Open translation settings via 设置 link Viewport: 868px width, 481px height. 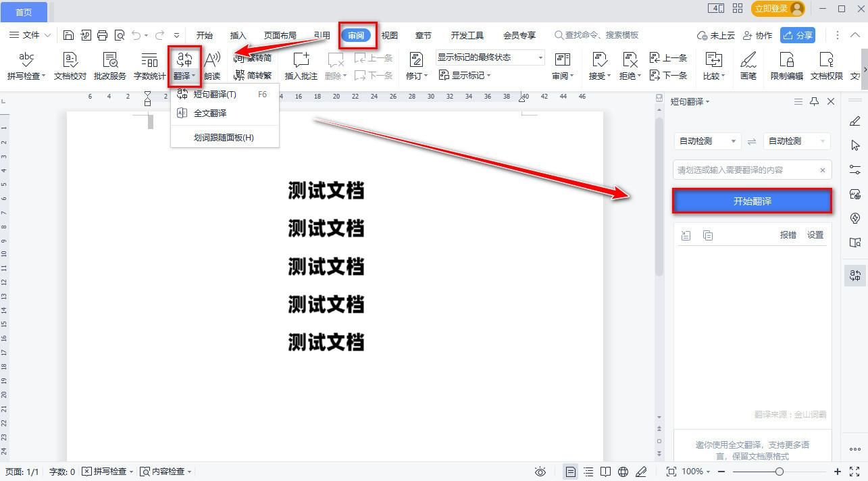point(815,235)
